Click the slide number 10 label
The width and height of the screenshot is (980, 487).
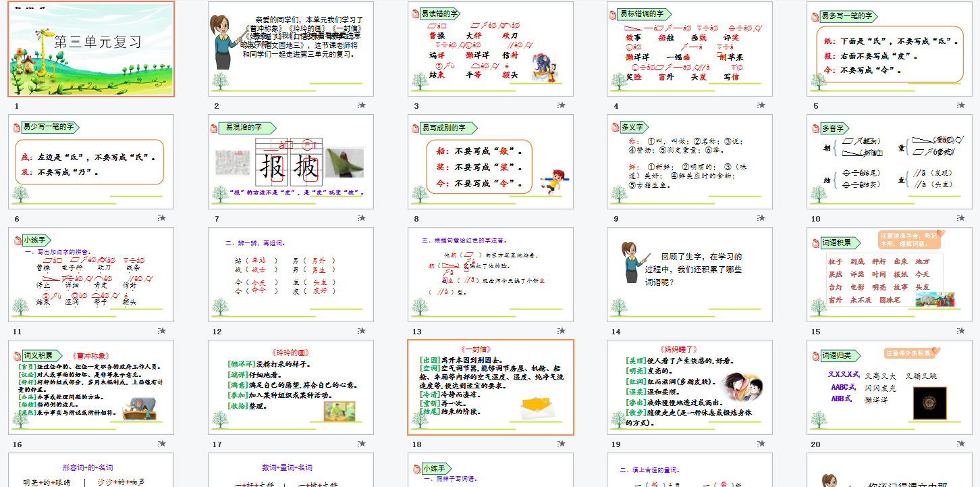[x=816, y=219]
